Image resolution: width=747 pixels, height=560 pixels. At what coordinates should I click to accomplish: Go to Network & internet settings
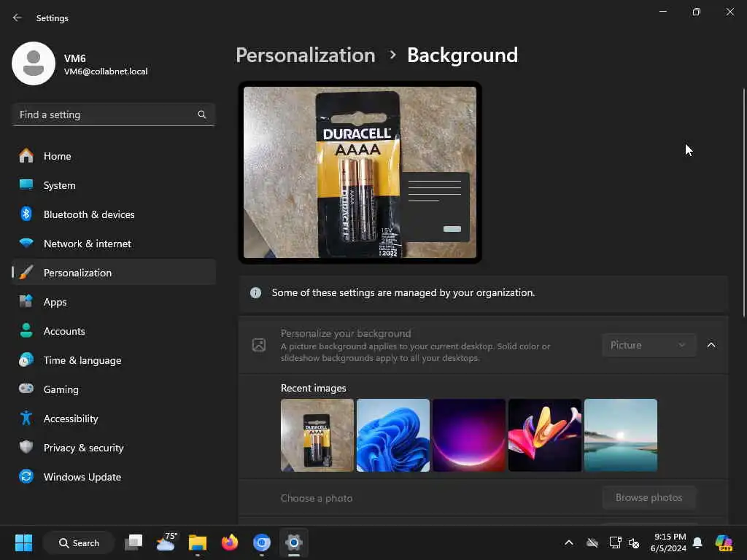point(114,244)
